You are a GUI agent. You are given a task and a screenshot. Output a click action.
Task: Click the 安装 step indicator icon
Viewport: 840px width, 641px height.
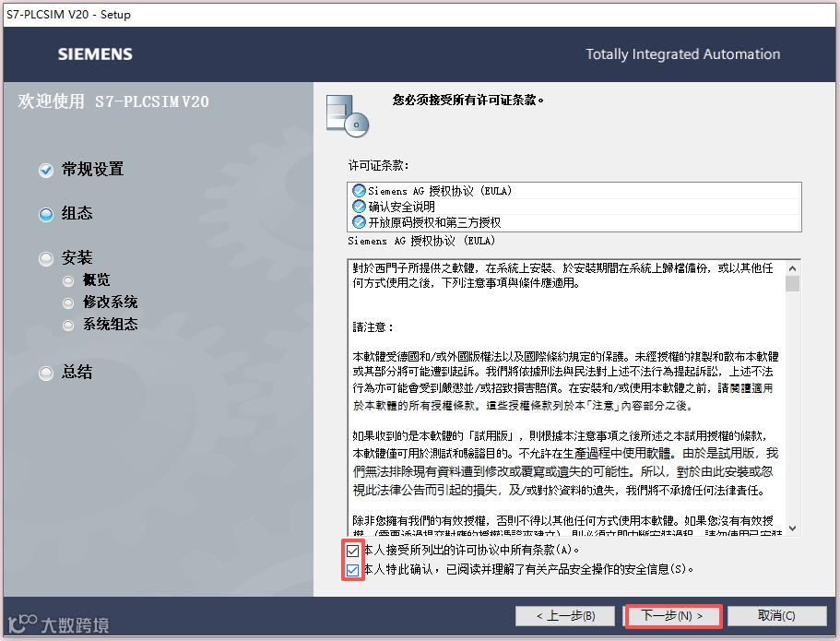[x=46, y=259]
